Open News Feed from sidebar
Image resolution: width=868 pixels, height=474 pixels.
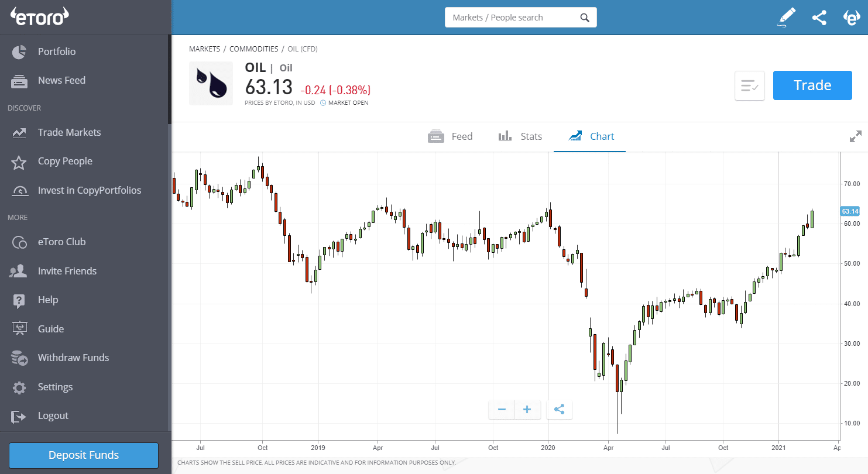tap(61, 80)
